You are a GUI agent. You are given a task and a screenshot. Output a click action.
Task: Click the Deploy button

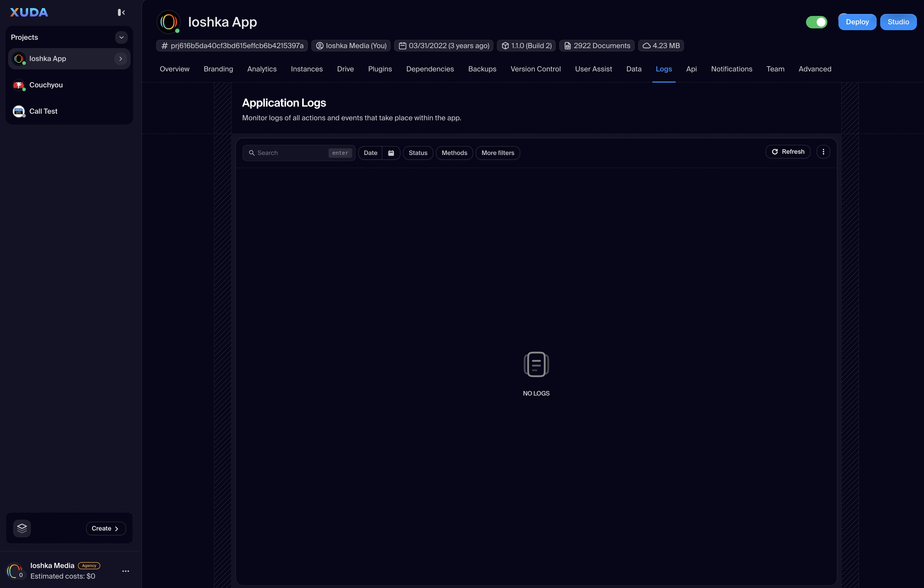click(x=857, y=22)
